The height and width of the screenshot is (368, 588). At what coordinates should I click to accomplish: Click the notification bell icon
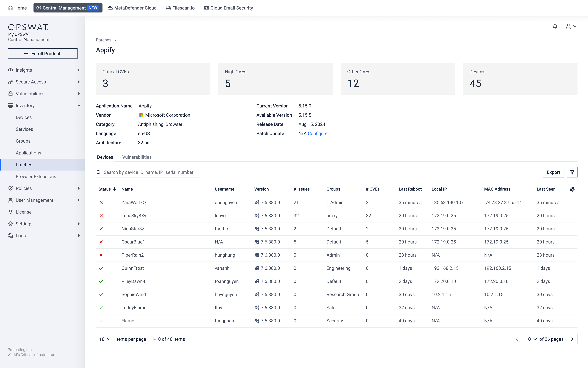click(555, 26)
